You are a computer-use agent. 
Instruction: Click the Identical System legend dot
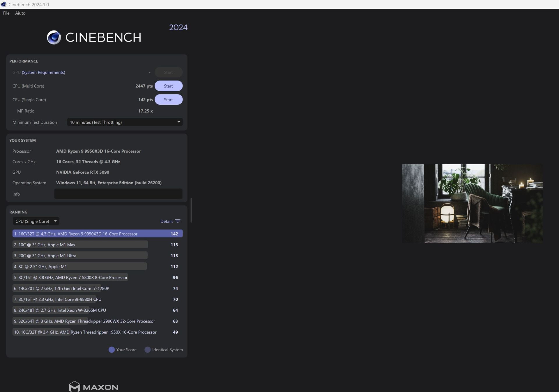click(148, 350)
